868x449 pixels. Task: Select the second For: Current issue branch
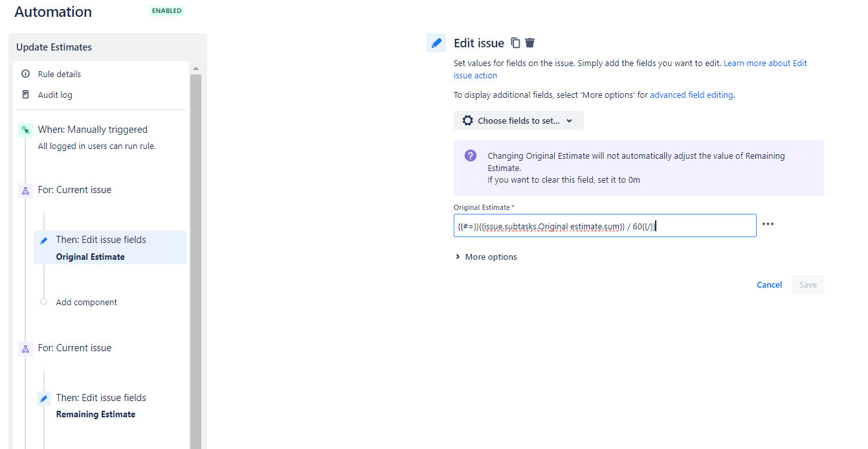(x=74, y=348)
